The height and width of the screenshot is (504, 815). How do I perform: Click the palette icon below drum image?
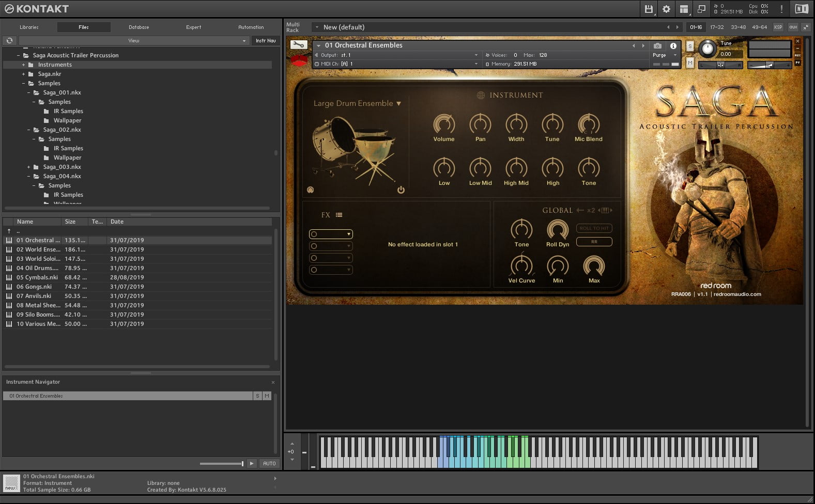pos(310,190)
